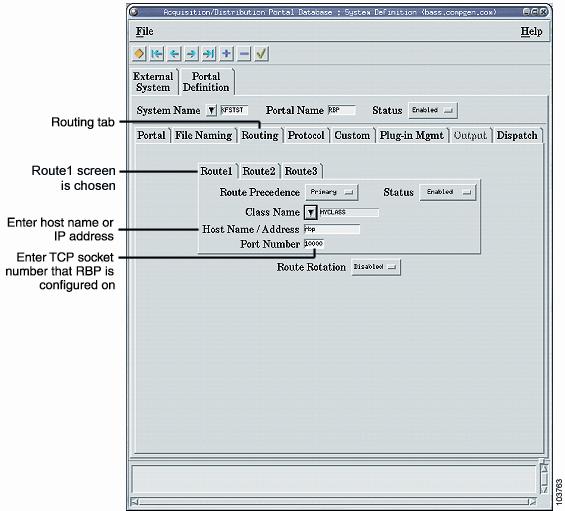This screenshot has width=565, height=511.
Task: Click the orange diamond toolbar icon
Action: (x=139, y=54)
